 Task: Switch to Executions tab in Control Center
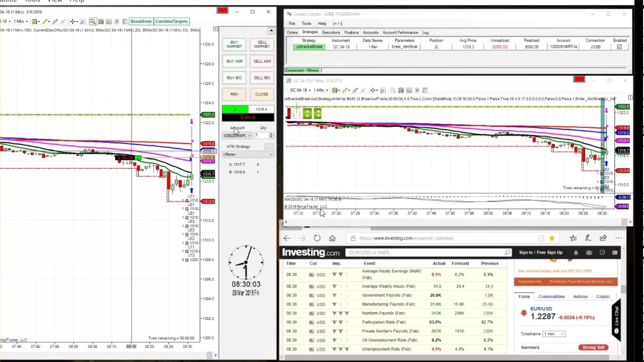click(x=331, y=33)
